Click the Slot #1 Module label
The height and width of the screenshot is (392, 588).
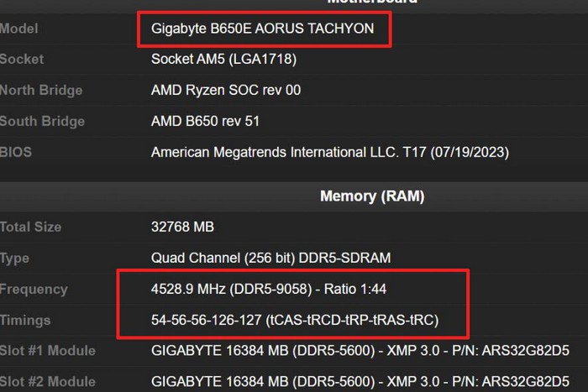point(48,350)
